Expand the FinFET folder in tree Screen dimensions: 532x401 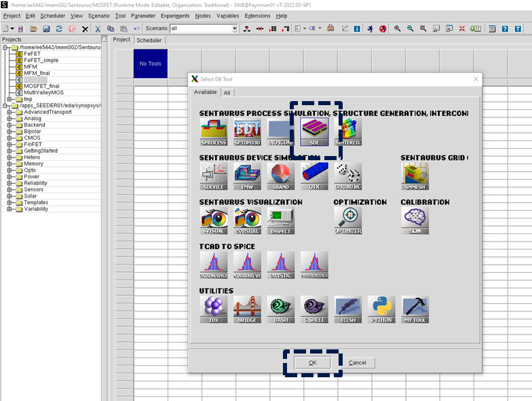(9, 145)
